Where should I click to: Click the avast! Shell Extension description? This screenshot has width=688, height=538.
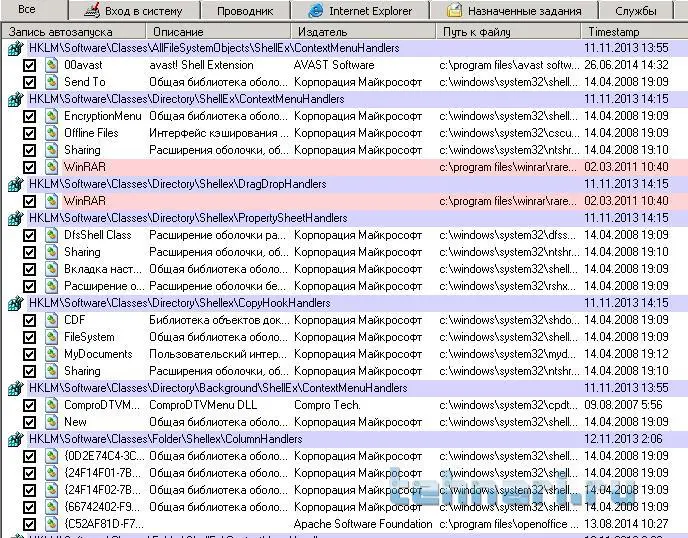pyautogui.click(x=201, y=65)
